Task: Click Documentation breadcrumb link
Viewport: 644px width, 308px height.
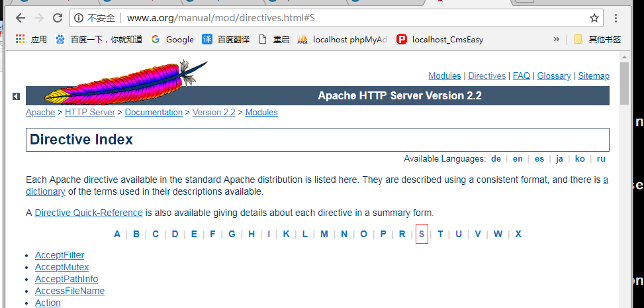Action: click(x=154, y=112)
